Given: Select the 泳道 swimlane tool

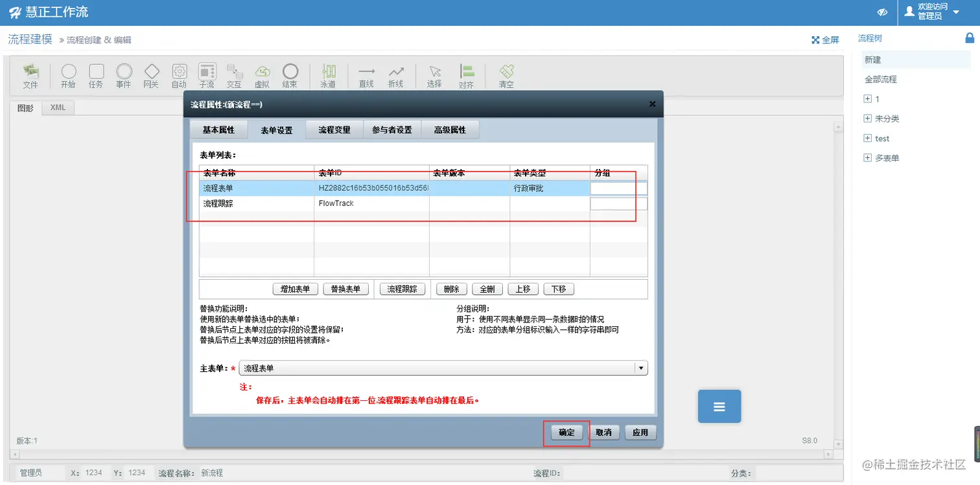Looking at the screenshot, I should pos(328,76).
